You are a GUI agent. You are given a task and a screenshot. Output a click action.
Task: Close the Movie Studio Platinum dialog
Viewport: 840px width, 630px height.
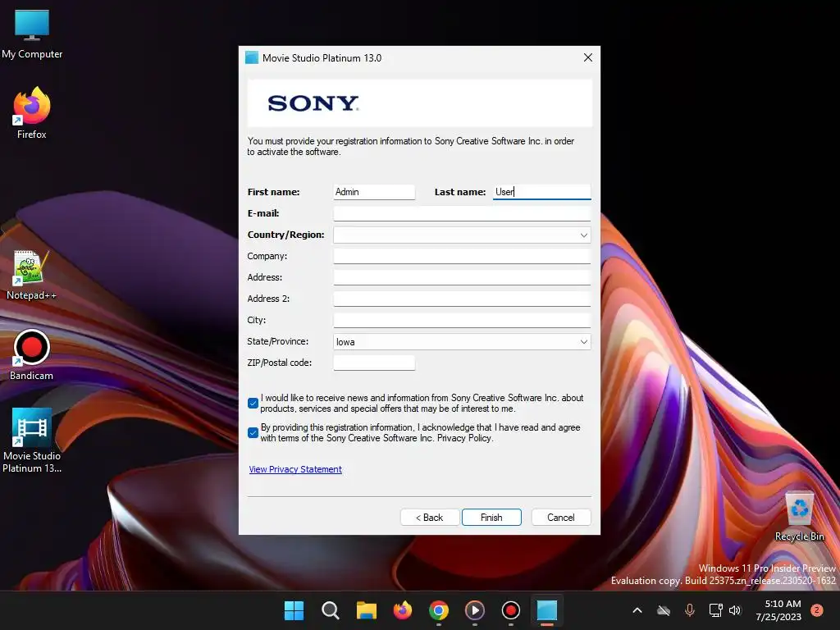587,57
